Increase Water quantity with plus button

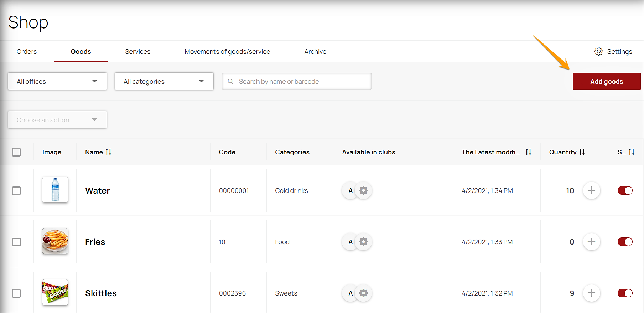(591, 190)
